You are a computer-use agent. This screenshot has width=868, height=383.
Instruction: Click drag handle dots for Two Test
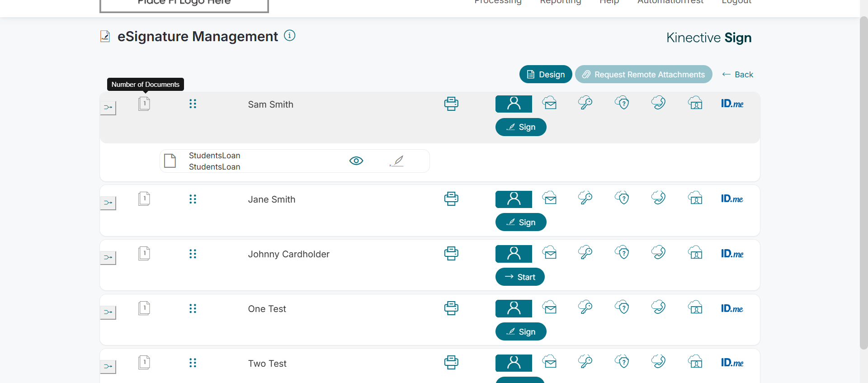[193, 363]
